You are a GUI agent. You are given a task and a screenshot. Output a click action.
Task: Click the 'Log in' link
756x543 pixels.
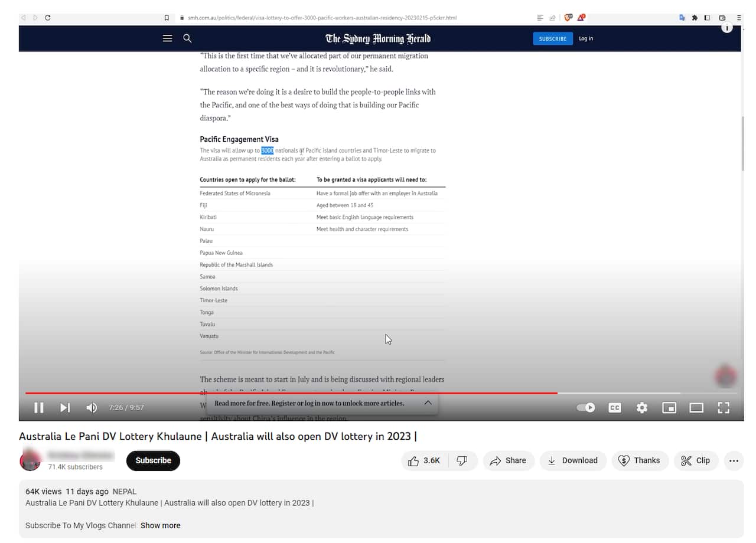pos(585,38)
